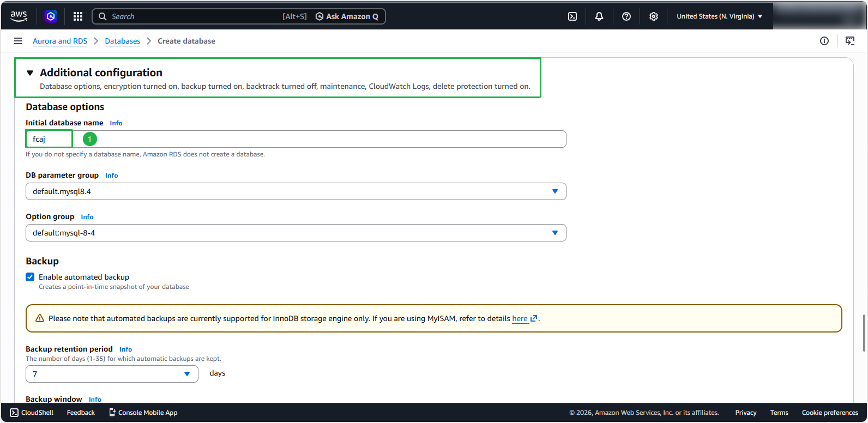Click the backup warning triangle icon

(x=40, y=318)
